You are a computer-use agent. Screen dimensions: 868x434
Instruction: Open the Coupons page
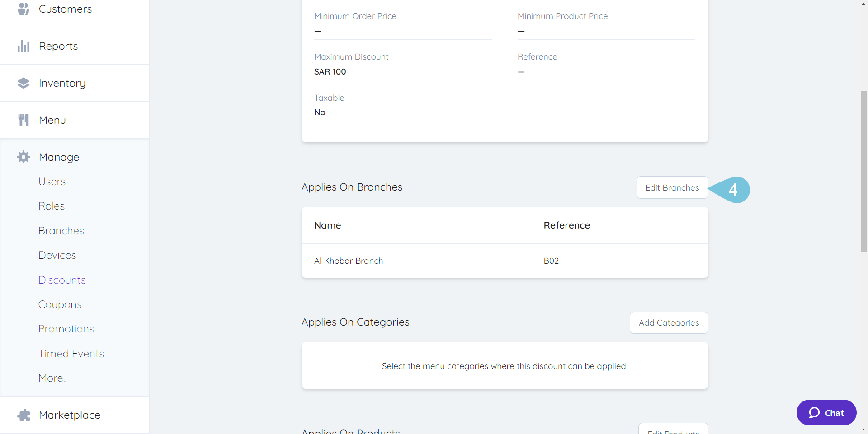[x=60, y=304]
